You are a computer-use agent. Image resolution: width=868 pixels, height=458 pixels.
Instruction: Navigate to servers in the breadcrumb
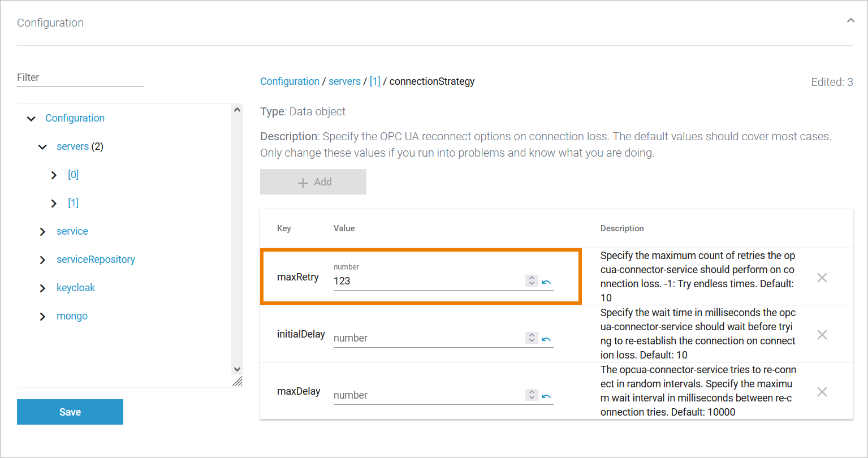[344, 81]
